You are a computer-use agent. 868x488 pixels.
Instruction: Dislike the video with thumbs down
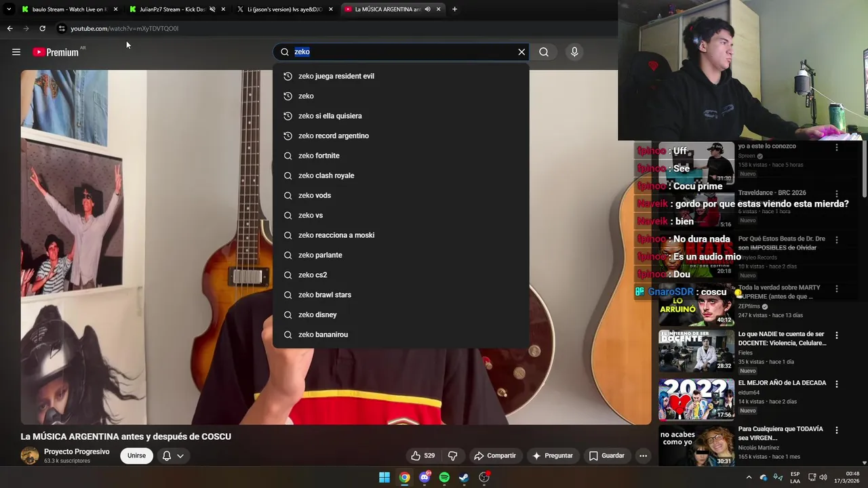tap(452, 455)
